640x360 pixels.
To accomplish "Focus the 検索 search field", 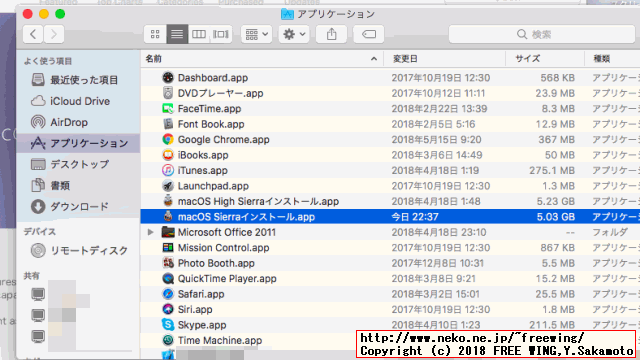I will [x=542, y=34].
